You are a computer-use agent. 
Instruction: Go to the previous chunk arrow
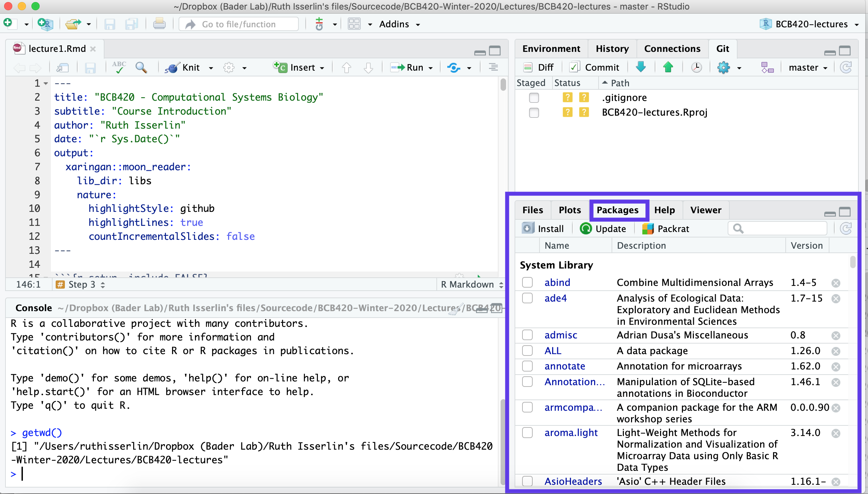point(346,68)
